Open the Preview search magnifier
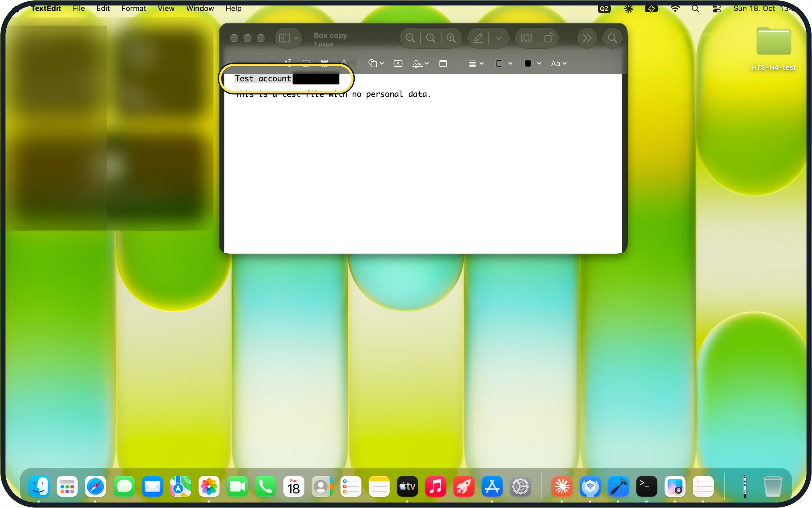The height and width of the screenshot is (508, 812). click(x=612, y=38)
